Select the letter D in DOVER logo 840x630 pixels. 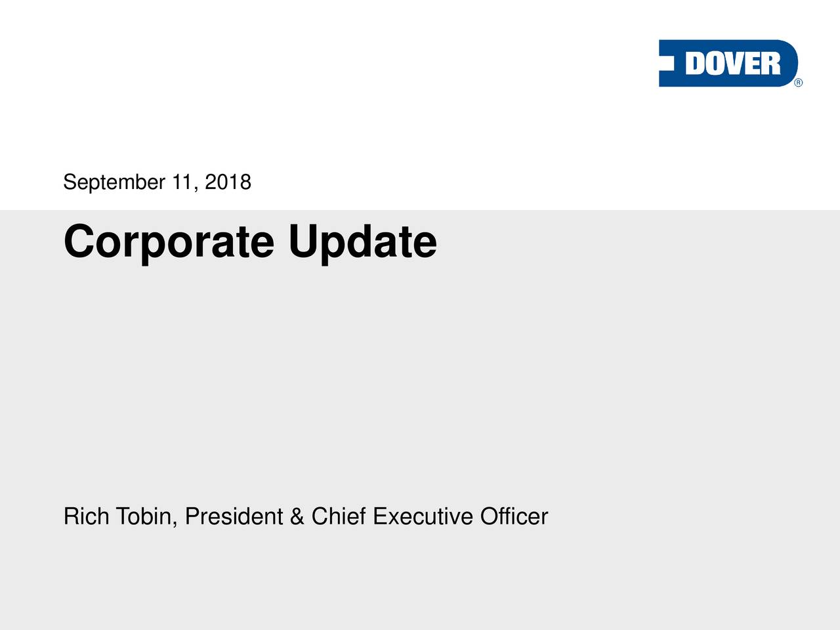tap(696, 63)
